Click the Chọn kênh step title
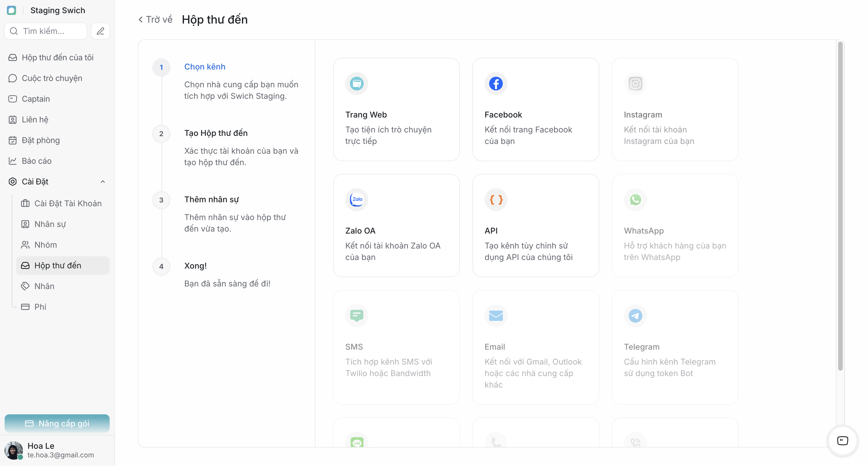 point(205,67)
